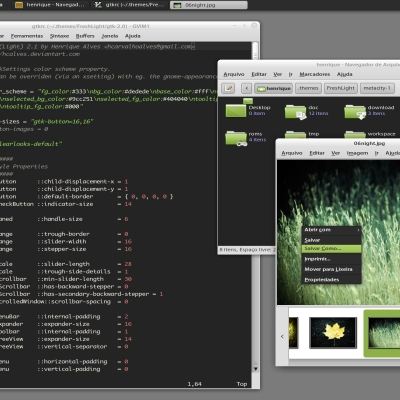Open Ir menu in image viewer
This screenshot has height=400, width=400.
click(x=377, y=153)
